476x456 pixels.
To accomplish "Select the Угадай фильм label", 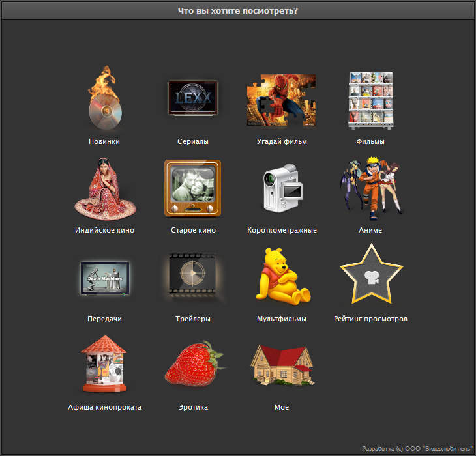I will [282, 141].
